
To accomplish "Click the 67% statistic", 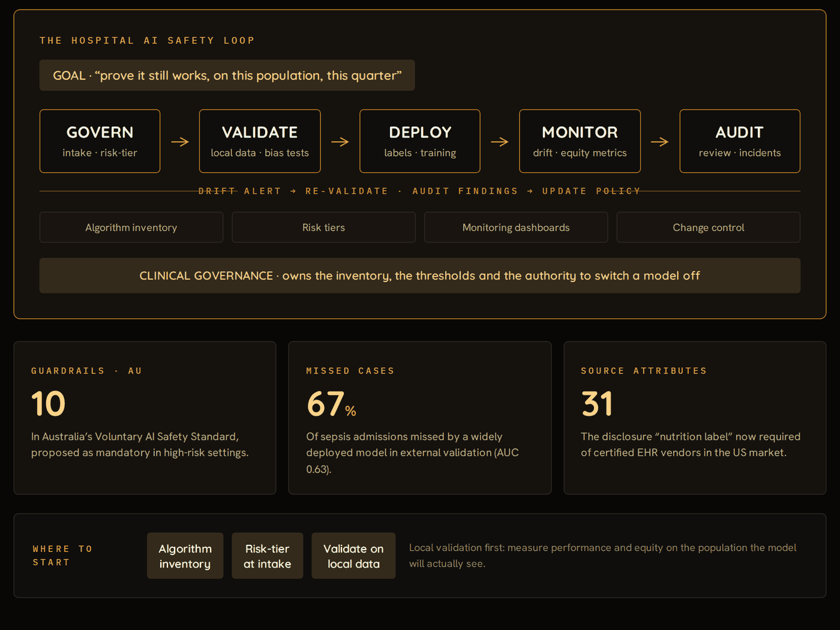I will click(331, 404).
